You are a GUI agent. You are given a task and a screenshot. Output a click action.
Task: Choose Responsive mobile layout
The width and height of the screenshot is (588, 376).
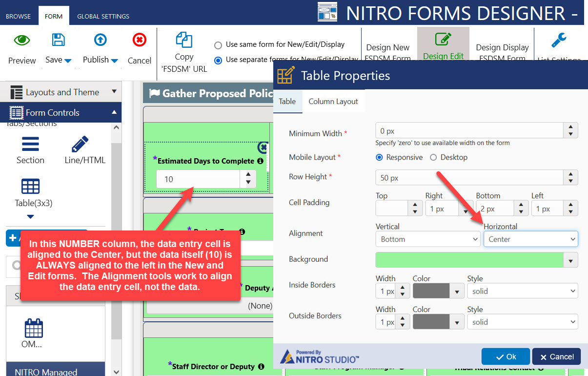[379, 157]
